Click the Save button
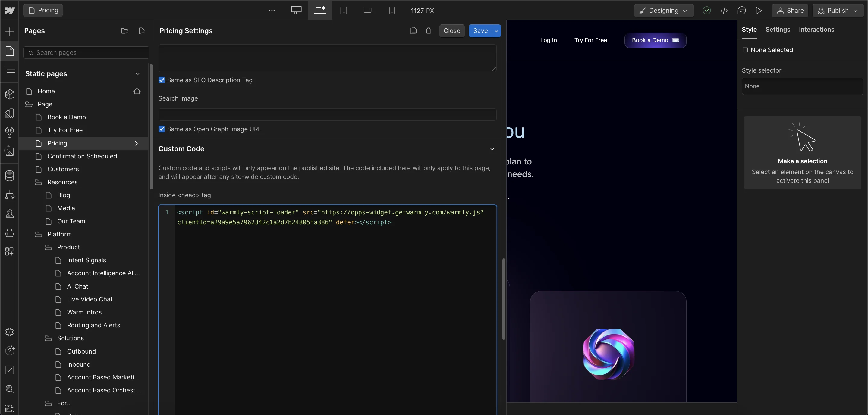Image resolution: width=868 pixels, height=415 pixels. coord(480,31)
